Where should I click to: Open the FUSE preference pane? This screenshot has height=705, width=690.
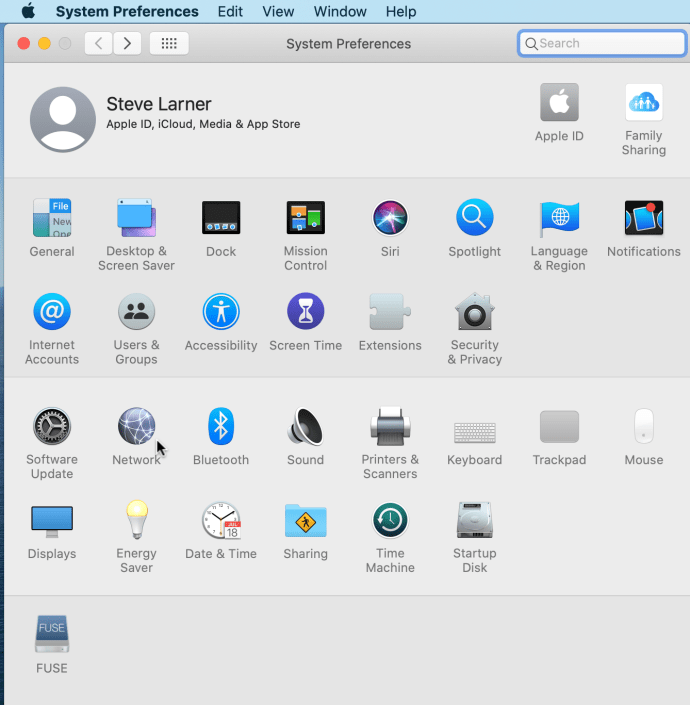coord(52,635)
